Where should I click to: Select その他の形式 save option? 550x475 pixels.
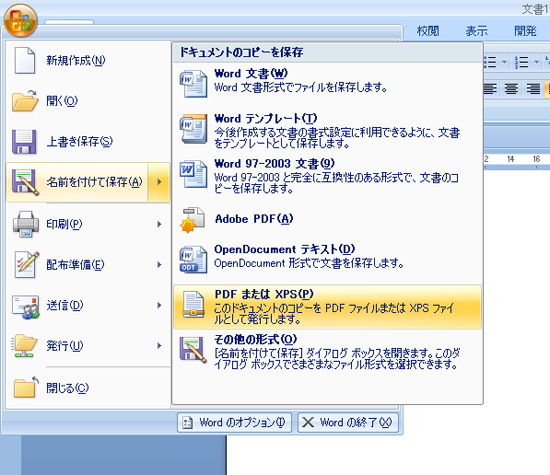(x=327, y=353)
